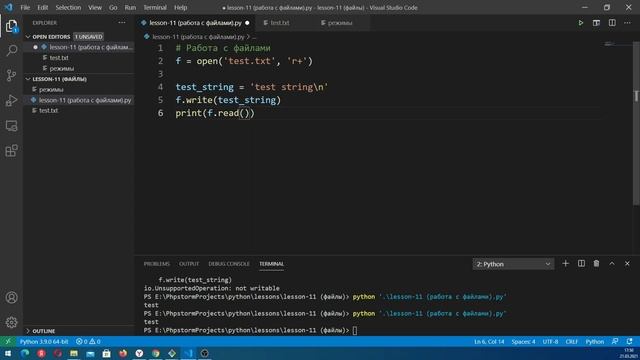The image size is (640, 360).
Task: Click errors and warnings count in status bar
Action: [x=88, y=341]
